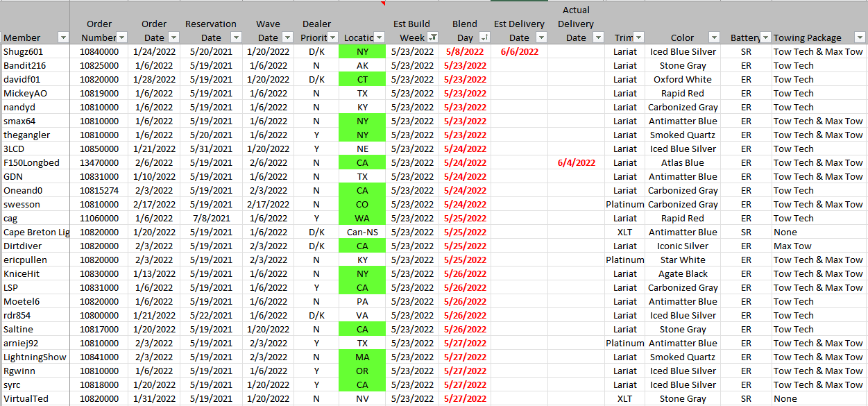This screenshot has width=868, height=406.
Task: Open the Actual Delivery Date filter dropdown
Action: (597, 37)
